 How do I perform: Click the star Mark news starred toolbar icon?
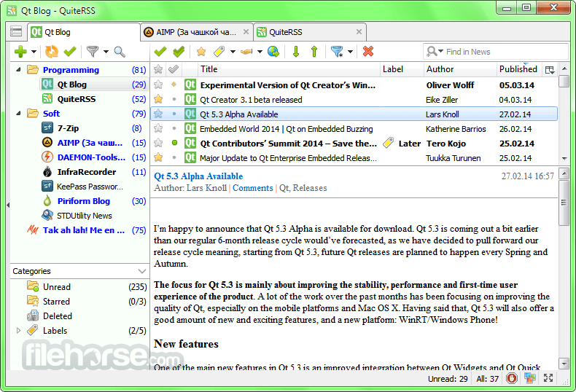click(201, 52)
